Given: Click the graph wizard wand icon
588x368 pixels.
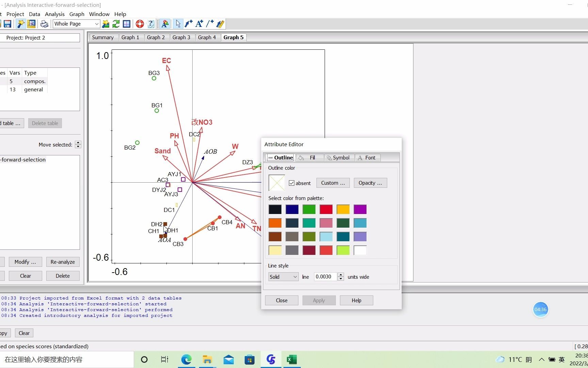Looking at the screenshot, I should tap(21, 24).
